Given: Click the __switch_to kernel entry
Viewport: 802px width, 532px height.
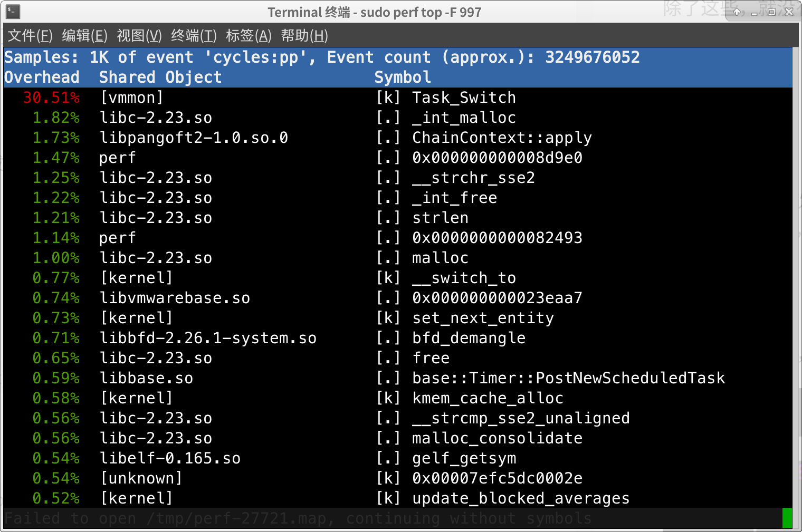Looking at the screenshot, I should [x=463, y=278].
